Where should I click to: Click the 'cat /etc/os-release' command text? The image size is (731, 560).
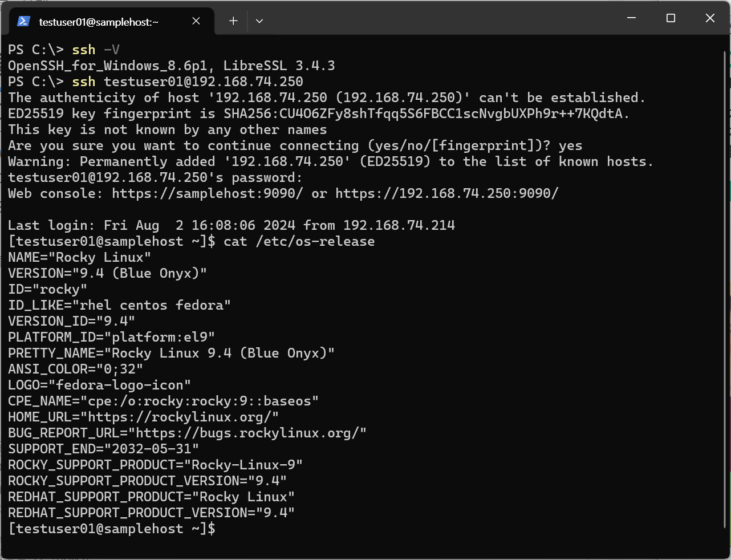coord(299,241)
